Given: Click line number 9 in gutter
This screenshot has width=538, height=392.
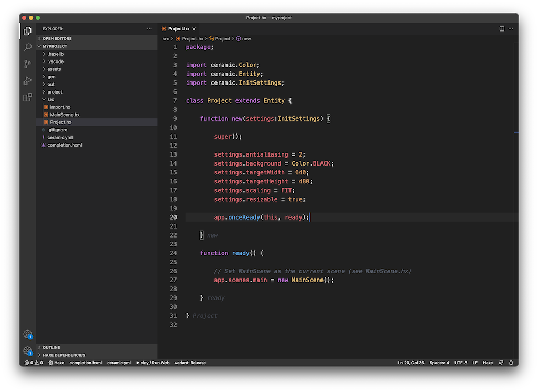Looking at the screenshot, I should [175, 119].
